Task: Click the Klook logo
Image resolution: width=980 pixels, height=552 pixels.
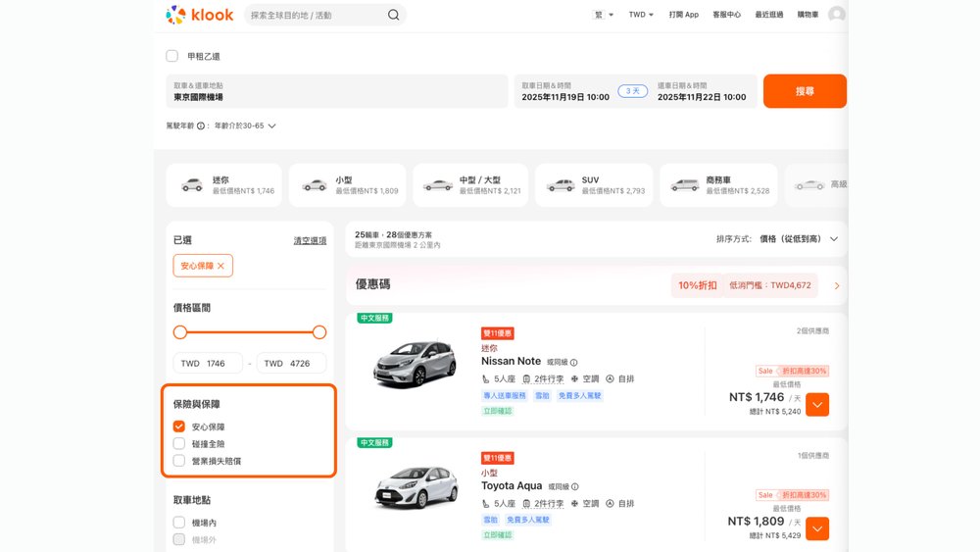Action: click(199, 15)
